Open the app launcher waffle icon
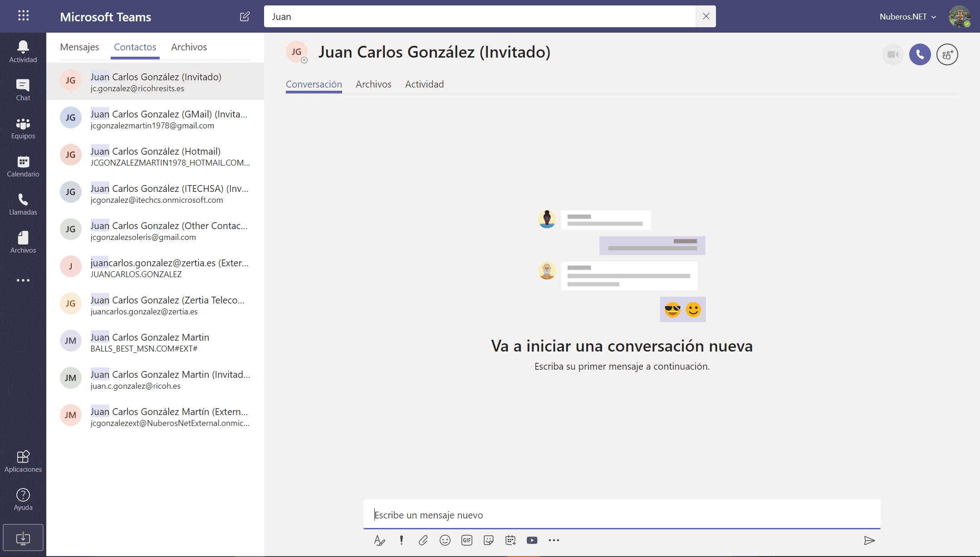Viewport: 980px width, 557px height. (23, 16)
